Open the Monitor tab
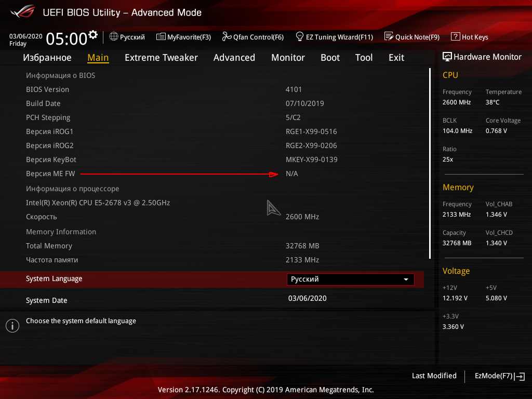 pos(288,58)
